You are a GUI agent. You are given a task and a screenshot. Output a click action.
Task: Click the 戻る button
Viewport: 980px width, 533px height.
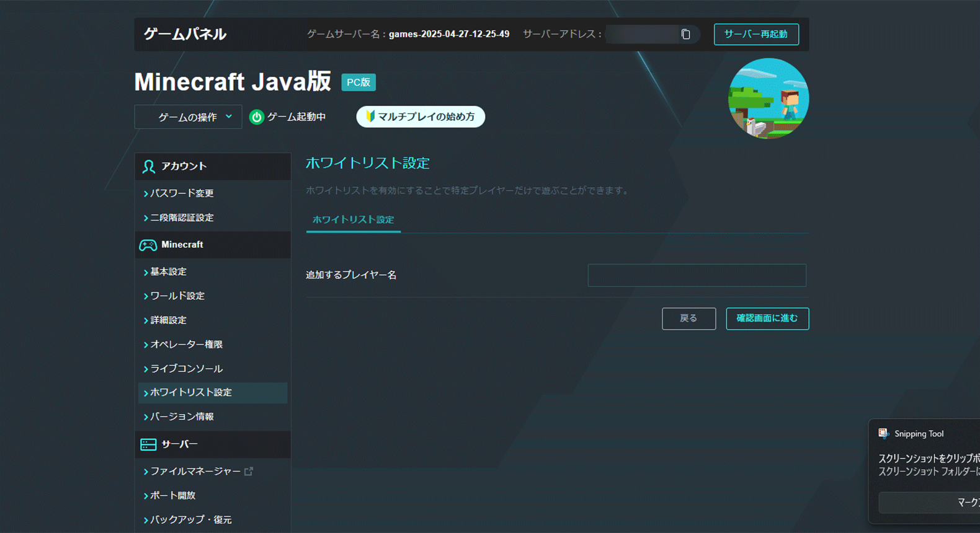click(x=688, y=319)
